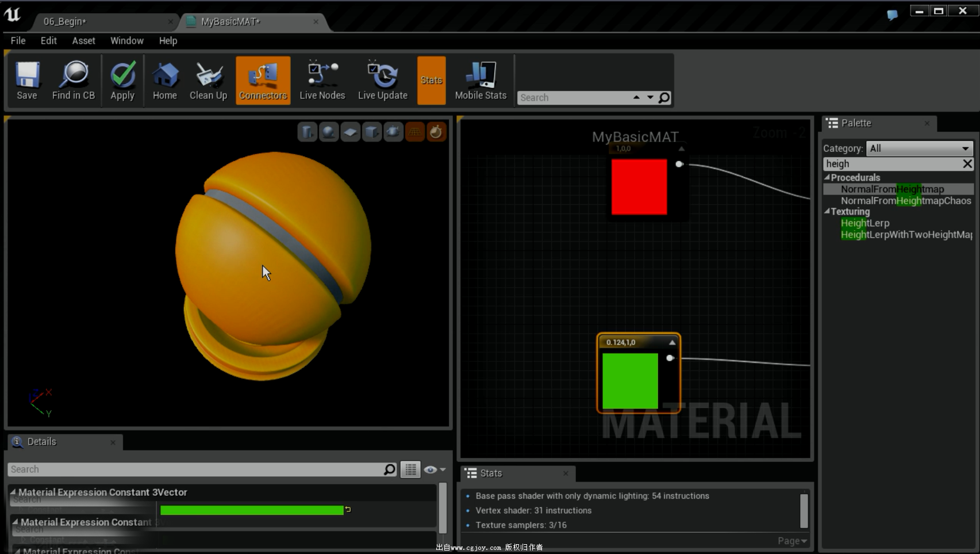Jump to previous search result arrow
This screenshot has height=554, width=980.
tap(636, 97)
